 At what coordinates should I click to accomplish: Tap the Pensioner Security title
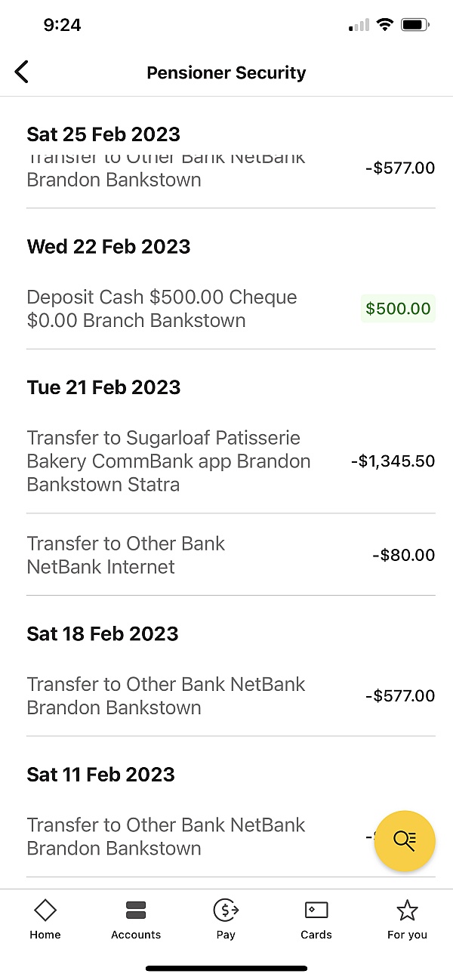tap(226, 73)
